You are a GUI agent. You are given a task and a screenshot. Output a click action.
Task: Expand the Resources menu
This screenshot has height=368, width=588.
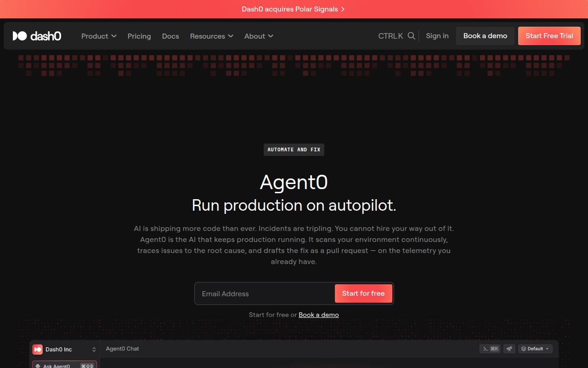pyautogui.click(x=212, y=36)
